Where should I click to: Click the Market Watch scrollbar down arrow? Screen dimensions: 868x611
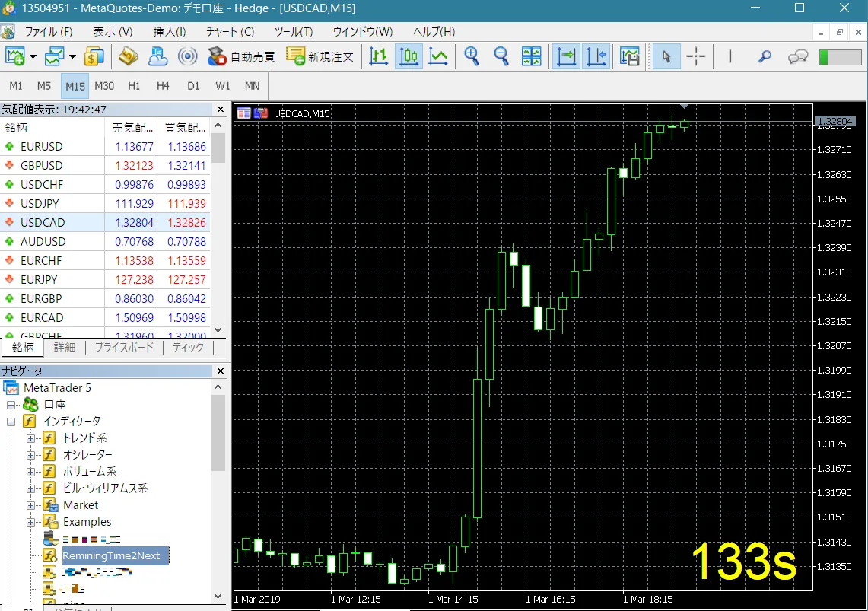218,330
